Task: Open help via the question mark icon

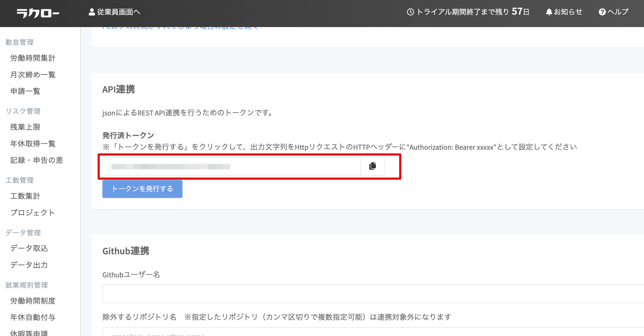Action: click(602, 12)
